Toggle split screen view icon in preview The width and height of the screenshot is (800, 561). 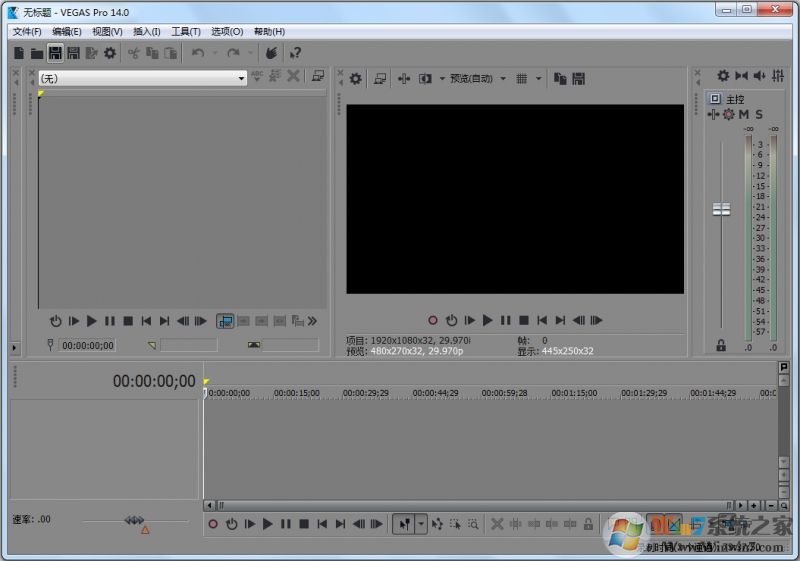(x=425, y=79)
